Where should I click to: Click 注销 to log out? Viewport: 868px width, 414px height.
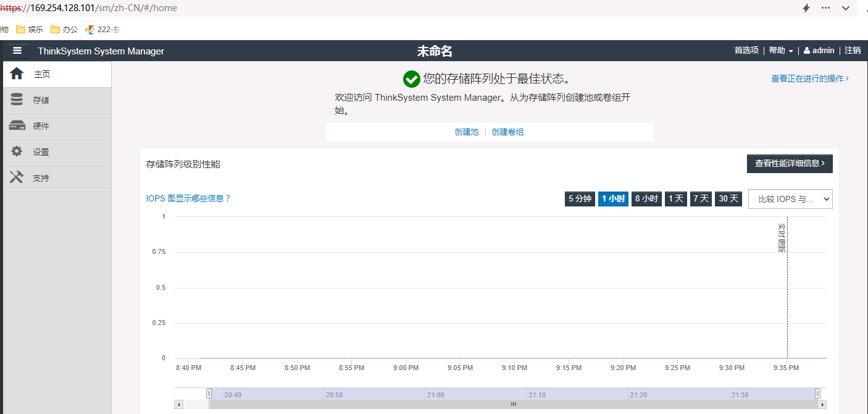(x=853, y=51)
